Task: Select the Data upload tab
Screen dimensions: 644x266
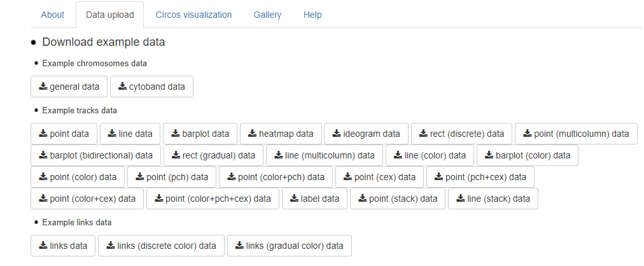Action: coord(109,15)
